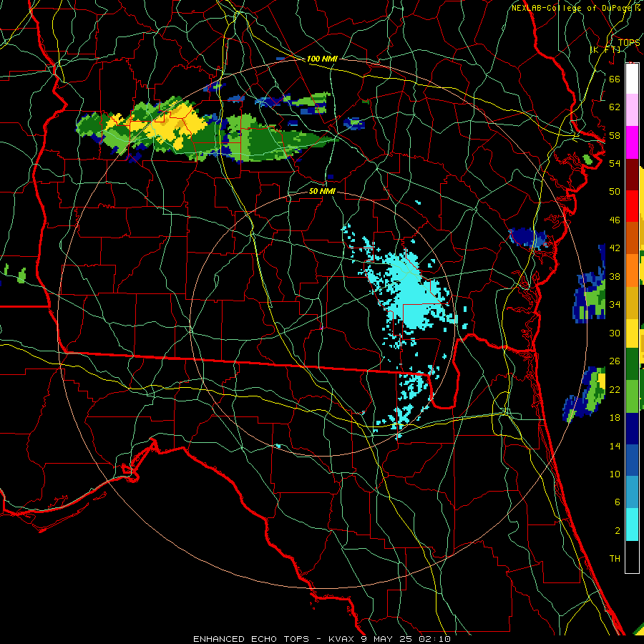Screen dimensions: 644x644
Task: Click the 'TH' threshold legend label
Action: (x=615, y=559)
